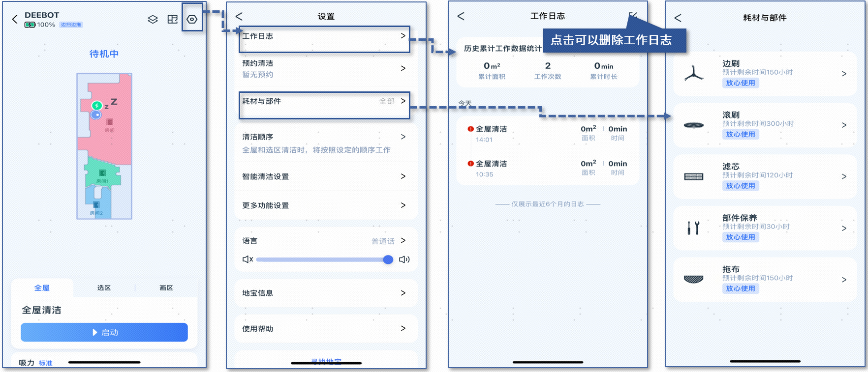Viewport: 868px width, 372px height.
Task: Adjust the voice volume slider handle
Action: [388, 259]
